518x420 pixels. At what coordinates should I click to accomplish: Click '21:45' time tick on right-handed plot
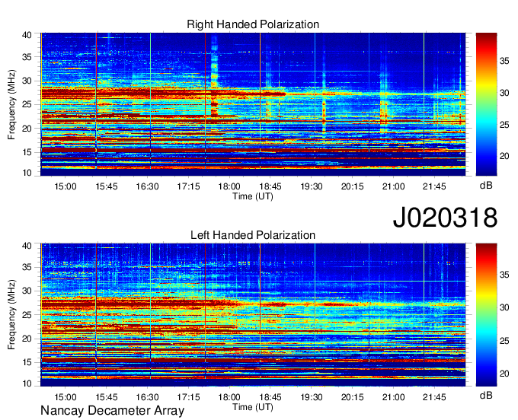[434, 186]
